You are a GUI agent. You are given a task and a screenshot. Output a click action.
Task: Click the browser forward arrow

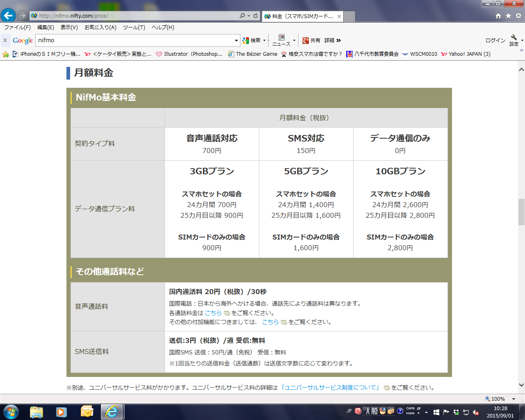[x=23, y=16]
